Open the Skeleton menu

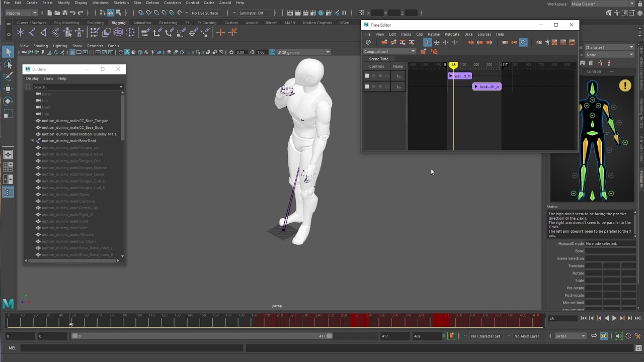pyautogui.click(x=121, y=3)
